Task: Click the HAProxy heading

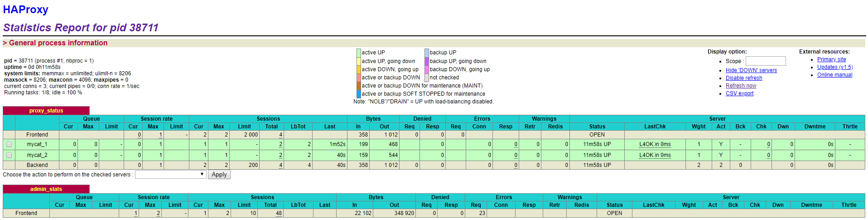Action: click(x=26, y=10)
